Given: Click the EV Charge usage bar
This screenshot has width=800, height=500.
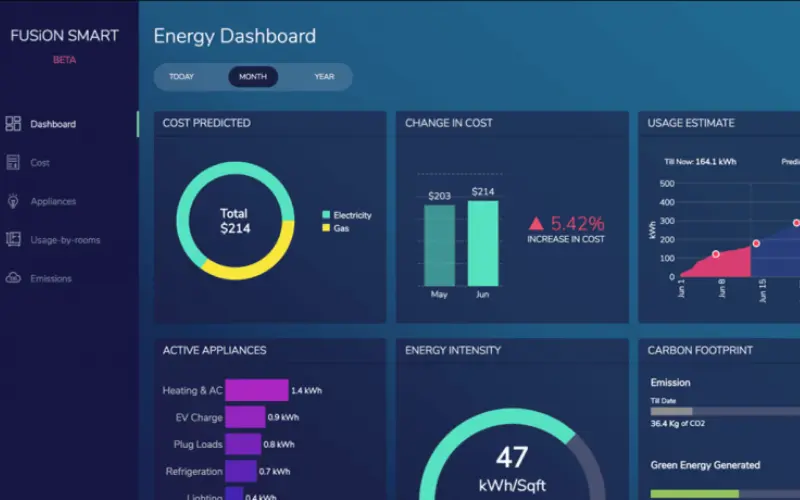Looking at the screenshot, I should coord(245,417).
